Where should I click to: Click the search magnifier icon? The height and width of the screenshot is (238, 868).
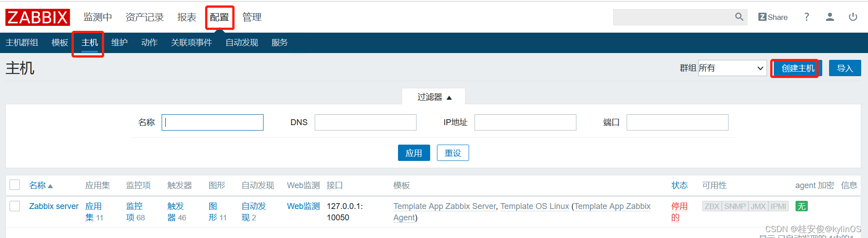click(x=739, y=17)
